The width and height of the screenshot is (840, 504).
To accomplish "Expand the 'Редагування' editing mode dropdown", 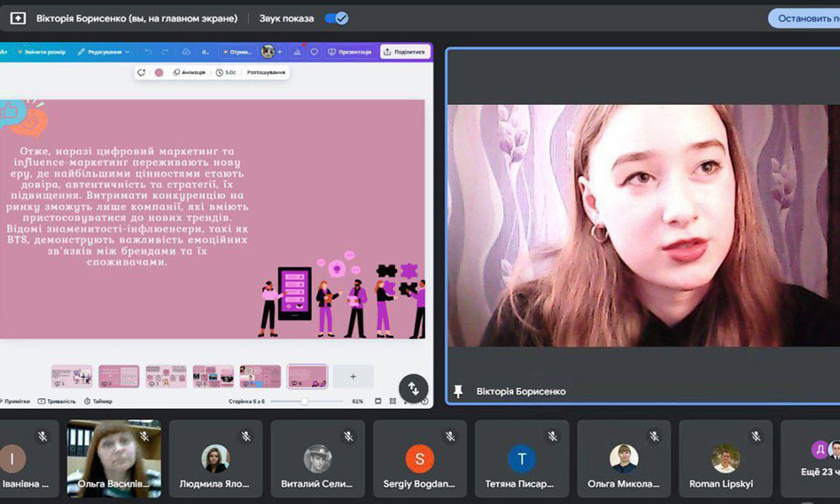I will pos(104,51).
